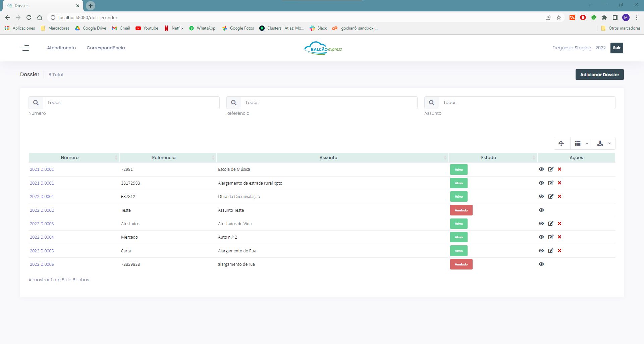Go back in browser history
This screenshot has height=344, width=644.
tap(7, 17)
